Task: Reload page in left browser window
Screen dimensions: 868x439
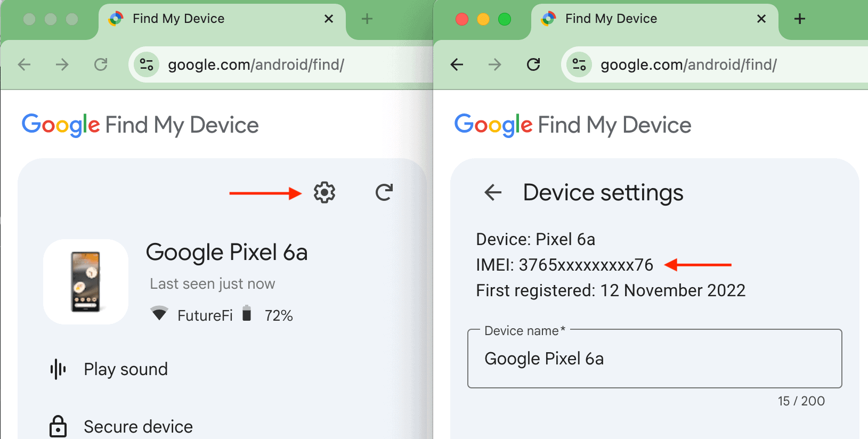Action: coord(101,65)
